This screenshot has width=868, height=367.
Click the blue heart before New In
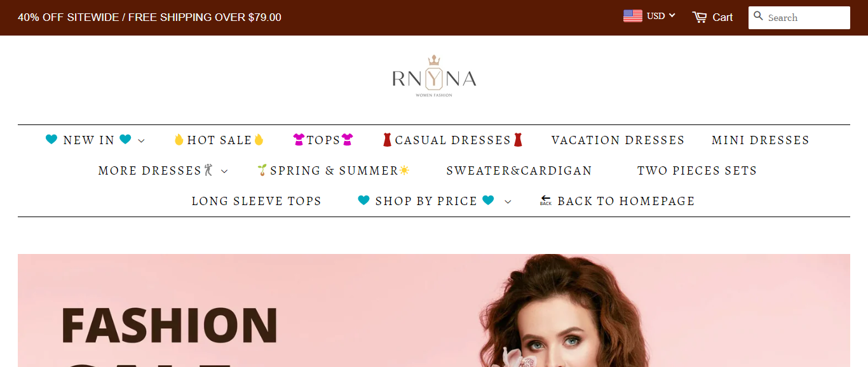click(51, 139)
